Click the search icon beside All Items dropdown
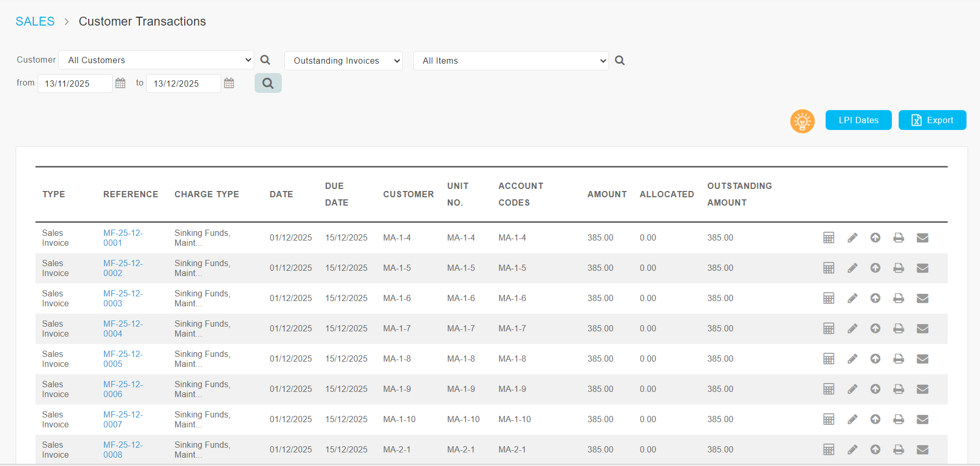The width and height of the screenshot is (980, 466). [x=619, y=61]
